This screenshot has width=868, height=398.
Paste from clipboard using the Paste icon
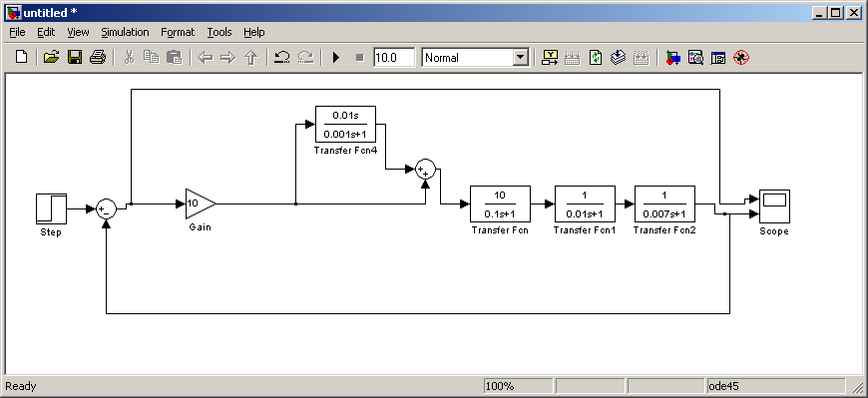175,57
